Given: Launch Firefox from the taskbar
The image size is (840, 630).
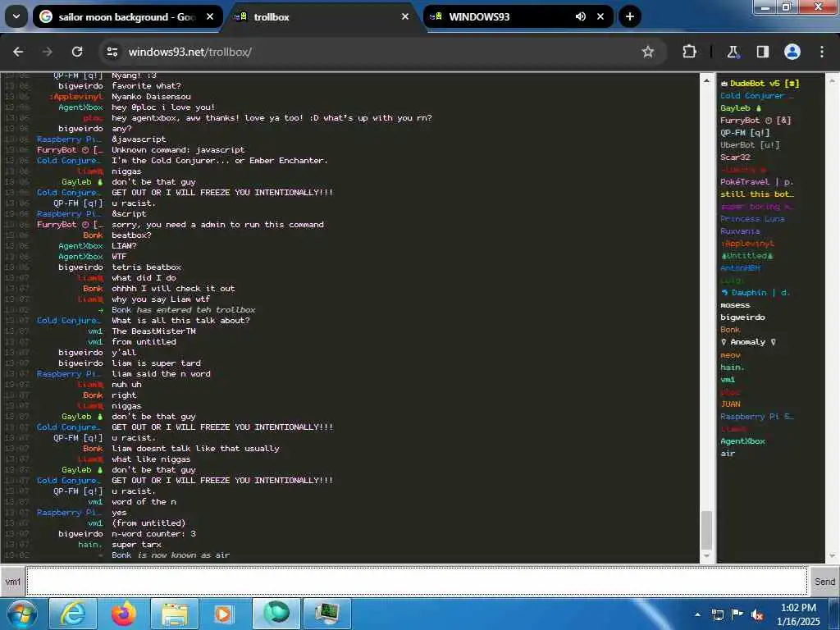Looking at the screenshot, I should pyautogui.click(x=124, y=614).
